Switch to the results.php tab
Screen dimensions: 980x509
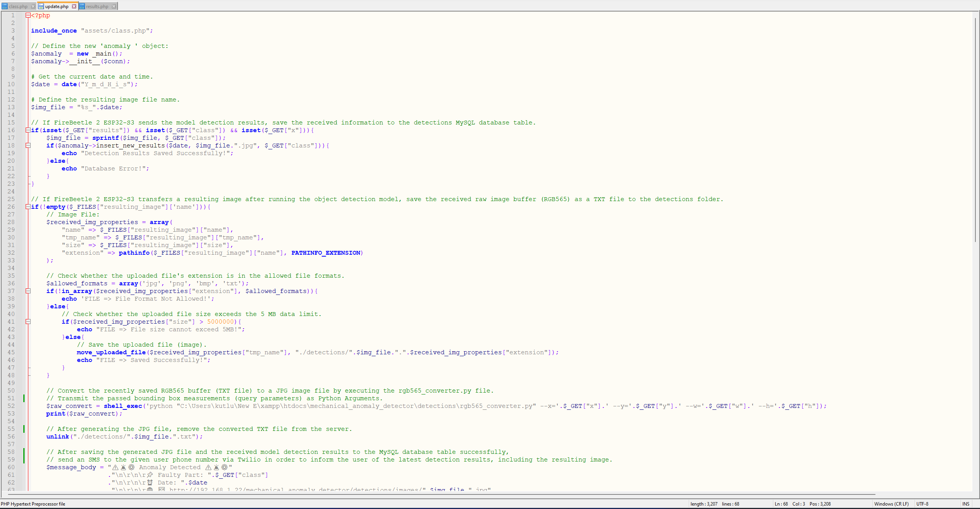point(97,6)
